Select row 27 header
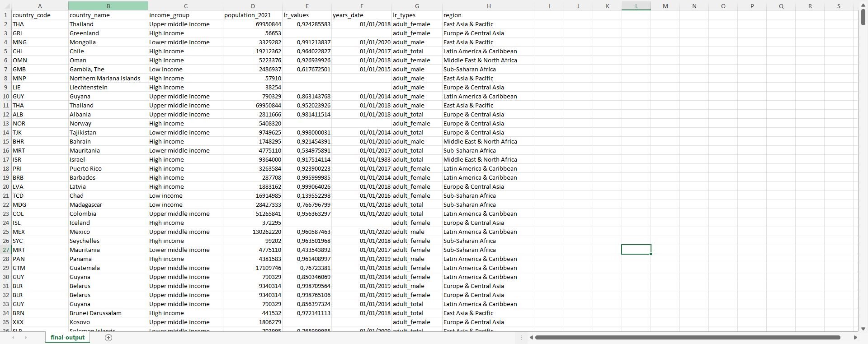The height and width of the screenshot is (344, 868). click(5, 250)
